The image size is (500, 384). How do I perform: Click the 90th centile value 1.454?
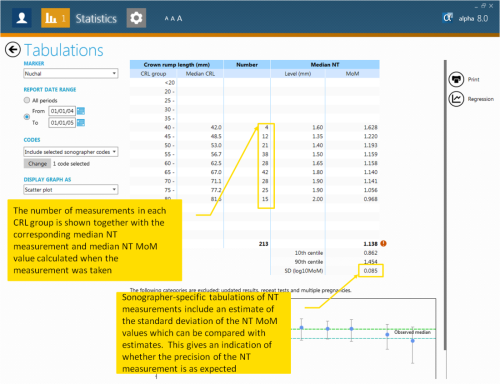click(370, 262)
